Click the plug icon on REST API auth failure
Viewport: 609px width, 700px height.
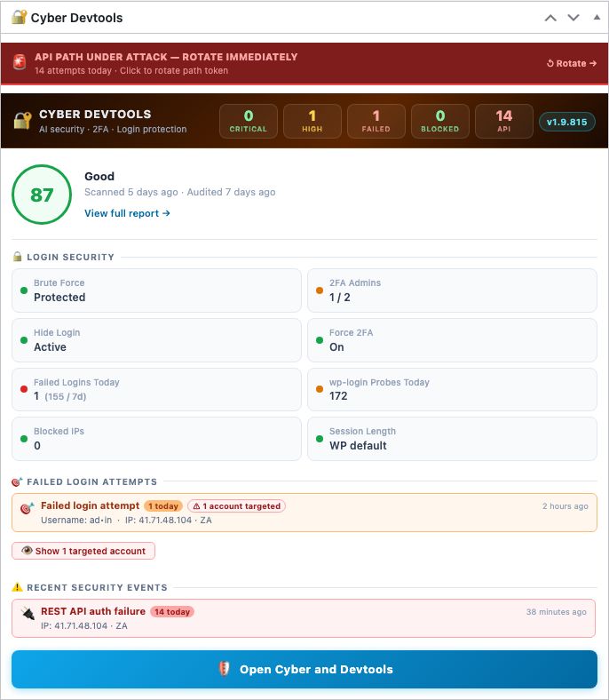[x=28, y=614]
